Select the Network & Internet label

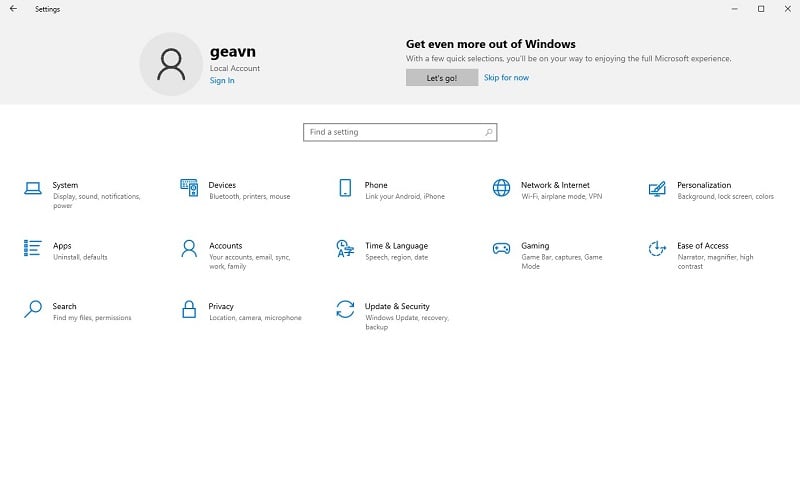click(x=555, y=185)
